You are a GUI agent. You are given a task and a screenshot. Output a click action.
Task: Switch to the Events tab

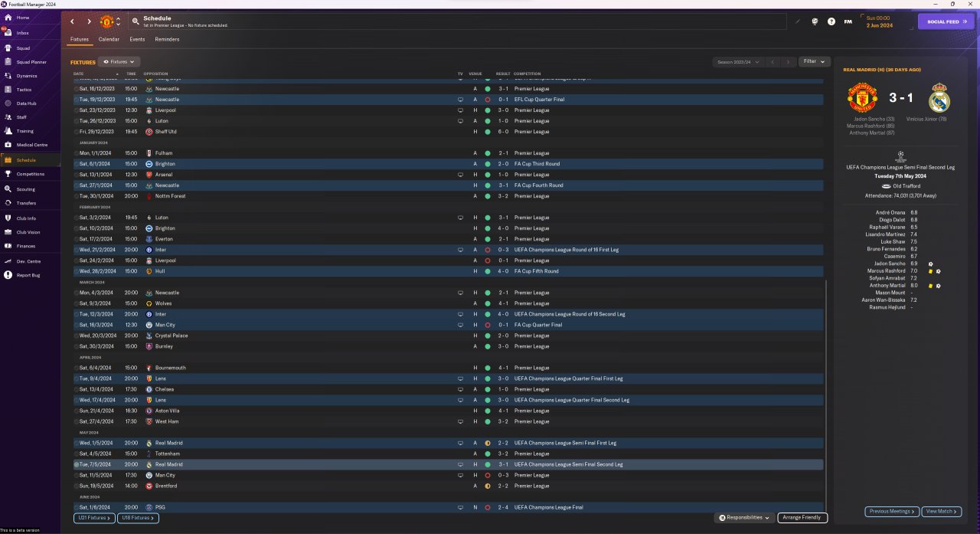click(x=137, y=39)
